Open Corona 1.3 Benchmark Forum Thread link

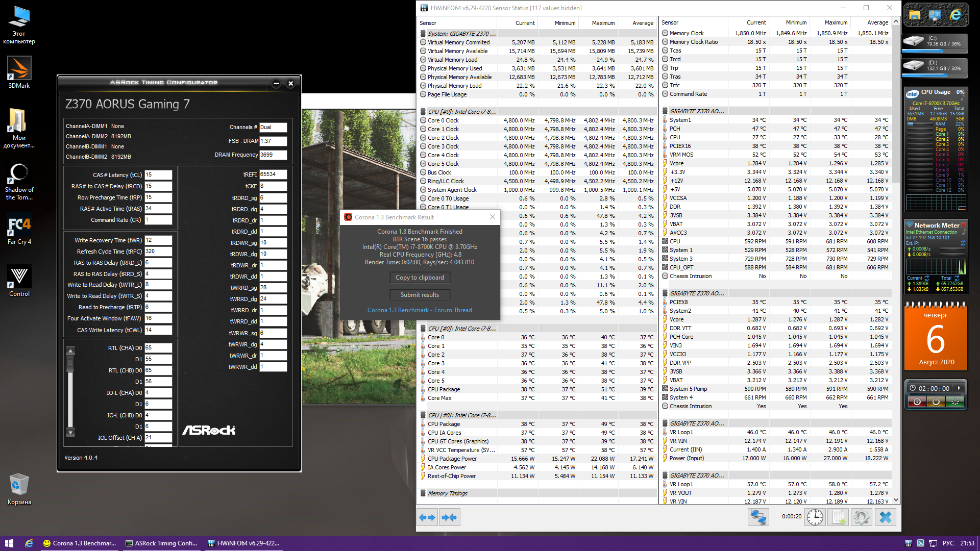tap(420, 310)
